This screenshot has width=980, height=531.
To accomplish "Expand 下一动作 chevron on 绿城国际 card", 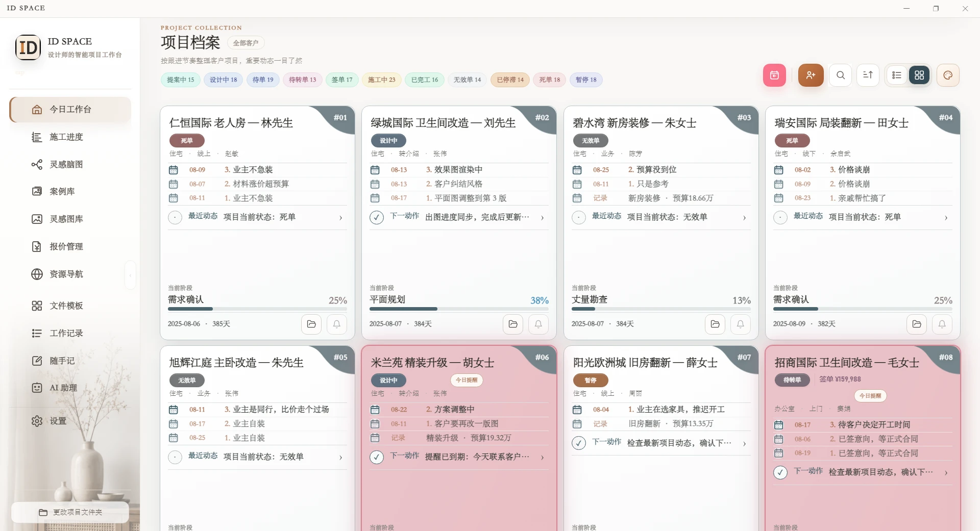I will click(x=543, y=218).
